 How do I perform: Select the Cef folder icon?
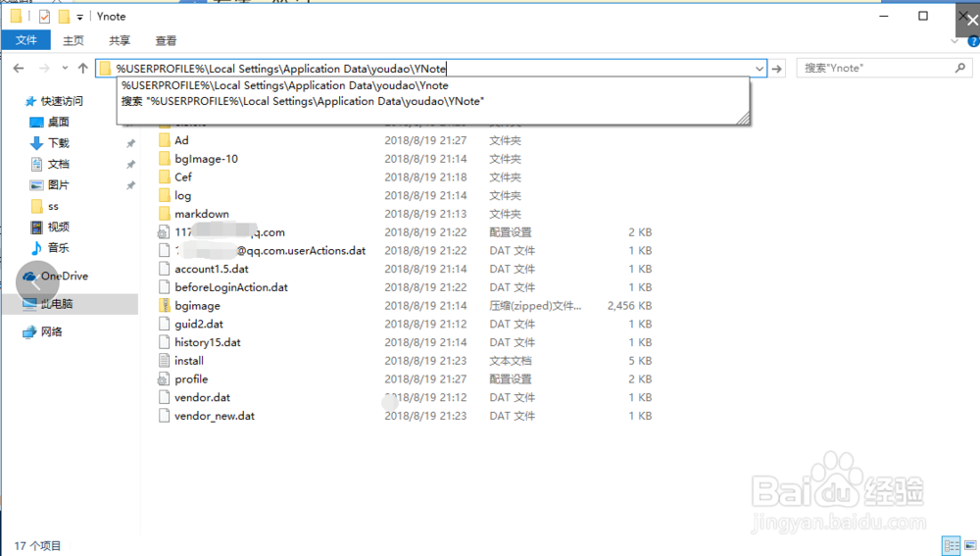click(x=164, y=177)
